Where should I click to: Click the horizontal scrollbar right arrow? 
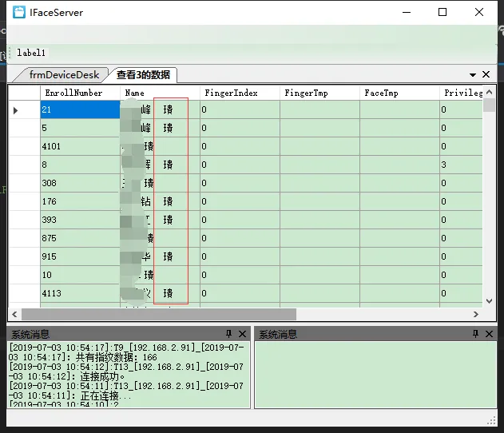coord(476,315)
